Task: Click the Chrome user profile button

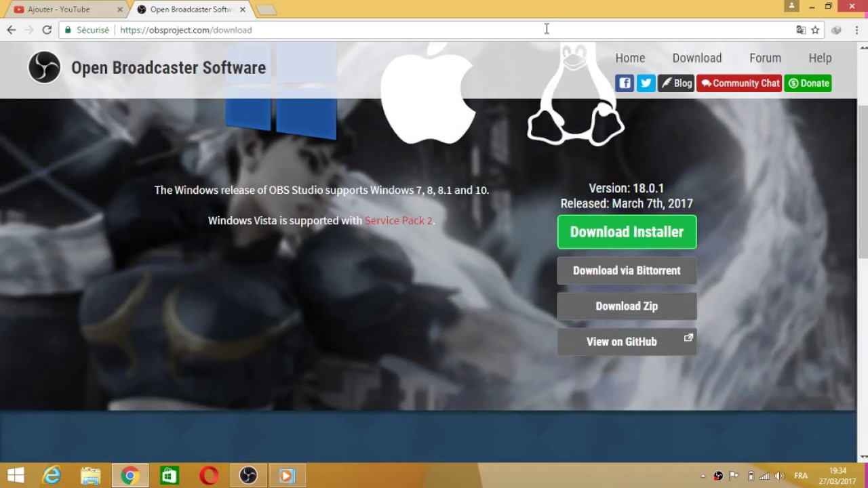Action: click(791, 6)
